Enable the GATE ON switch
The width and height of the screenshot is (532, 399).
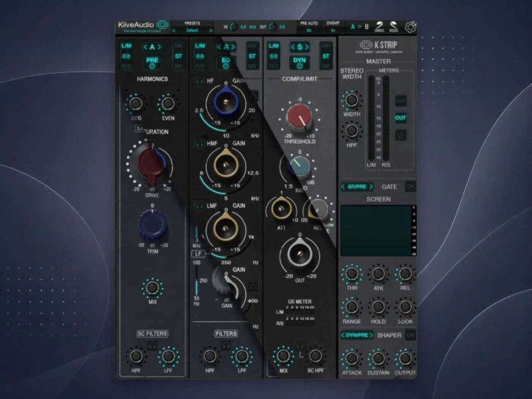pyautogui.click(x=410, y=187)
